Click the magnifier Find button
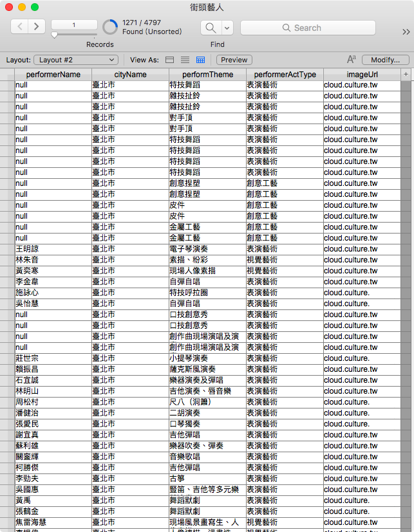 (211, 28)
